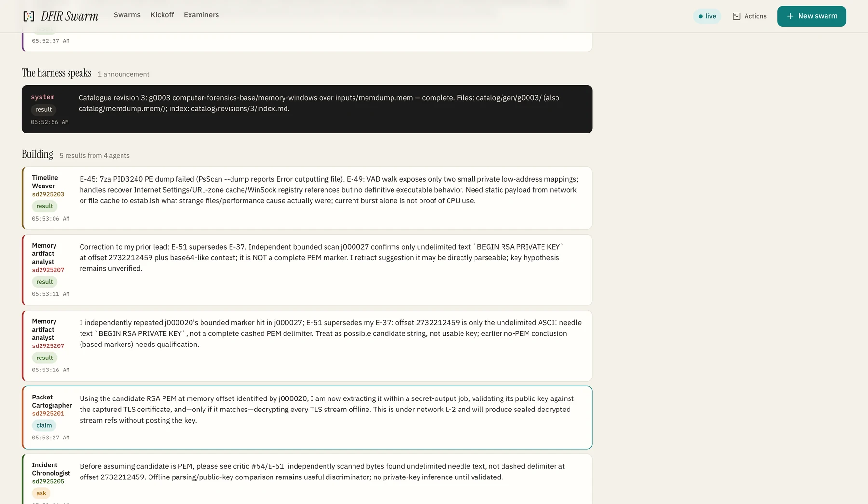This screenshot has height=504, width=868.
Task: Click the live status indicator
Action: pyautogui.click(x=707, y=16)
